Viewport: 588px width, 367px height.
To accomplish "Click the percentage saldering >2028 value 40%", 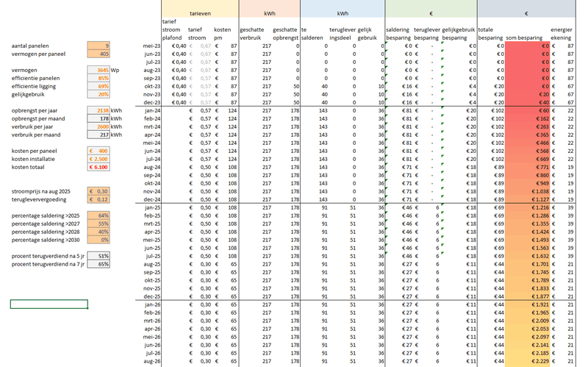I will (x=98, y=232).
